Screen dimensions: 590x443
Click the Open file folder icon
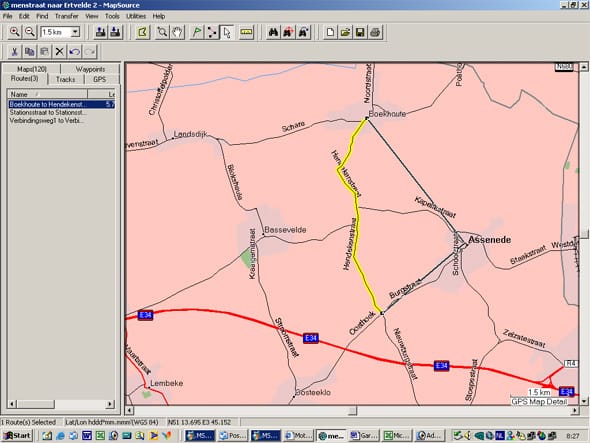[x=345, y=32]
